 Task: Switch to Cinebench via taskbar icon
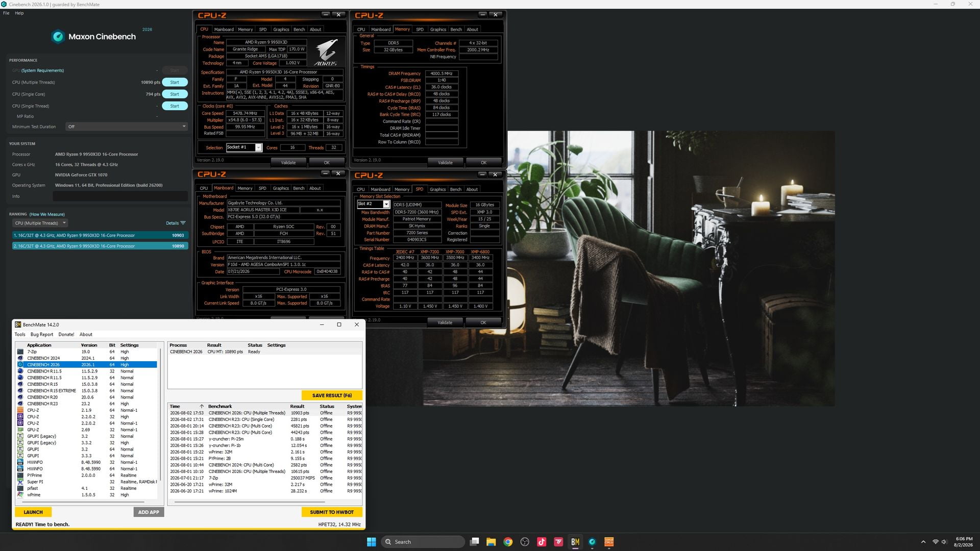pyautogui.click(x=592, y=542)
